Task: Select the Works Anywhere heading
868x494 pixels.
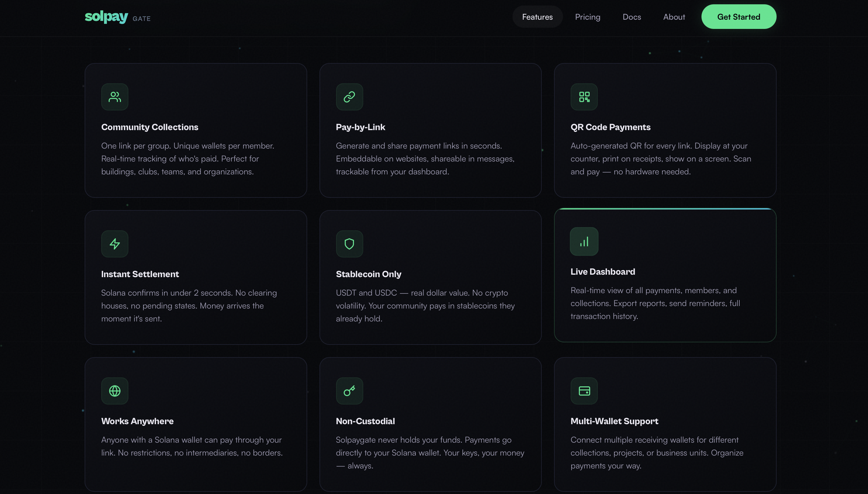Action: (x=137, y=421)
